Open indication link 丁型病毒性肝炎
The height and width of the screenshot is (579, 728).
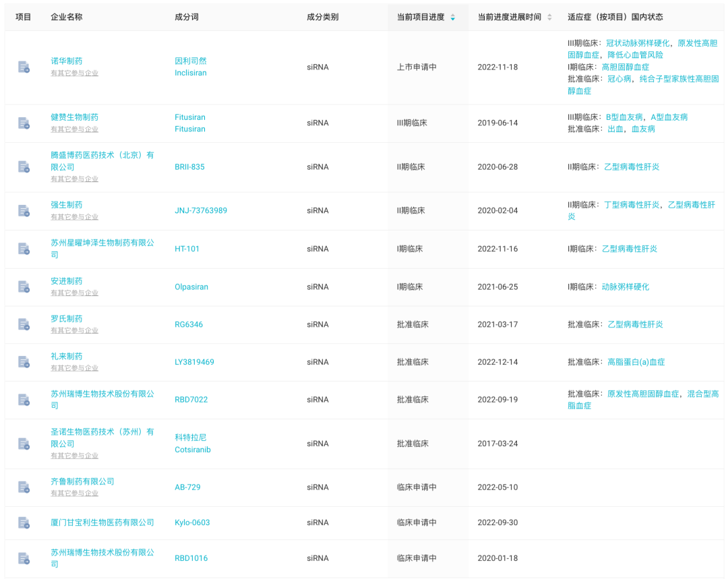[x=632, y=205]
